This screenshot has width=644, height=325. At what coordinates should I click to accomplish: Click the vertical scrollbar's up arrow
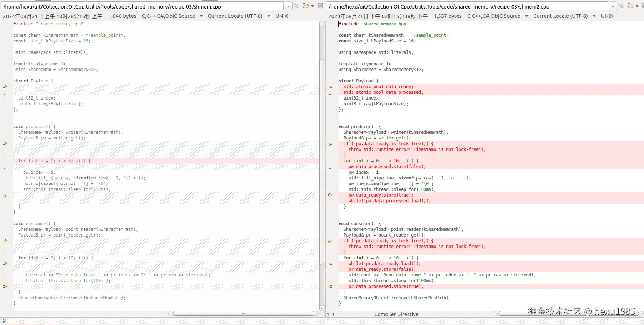tap(321, 24)
